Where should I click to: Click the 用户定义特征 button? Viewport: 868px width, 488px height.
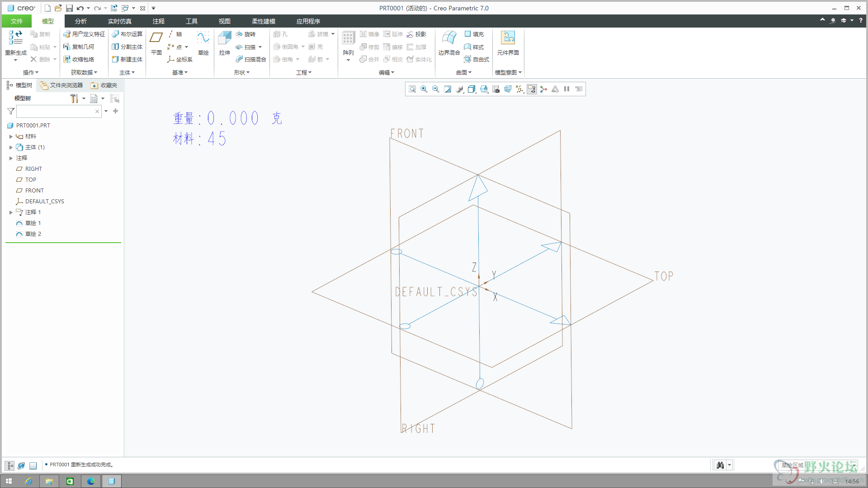[84, 34]
